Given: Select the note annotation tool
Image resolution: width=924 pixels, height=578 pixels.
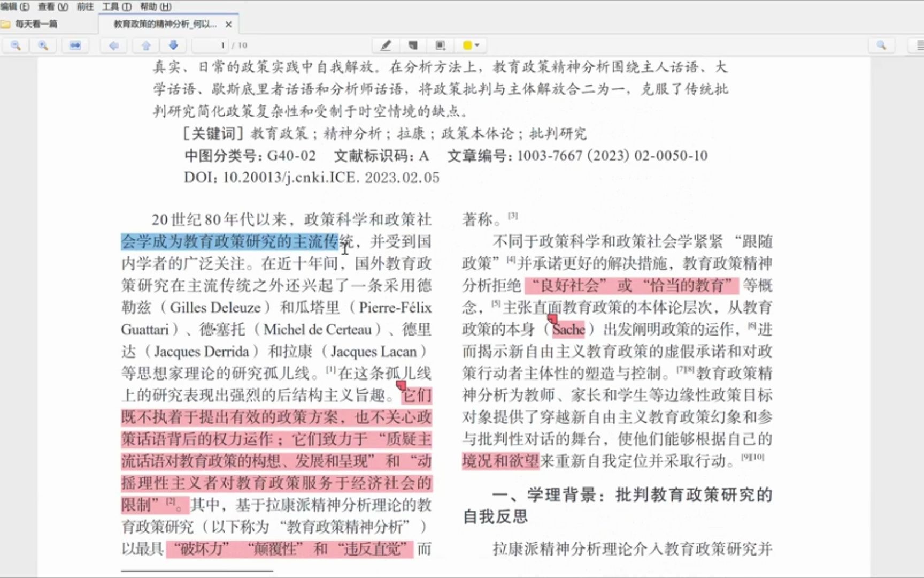Looking at the screenshot, I should point(413,45).
